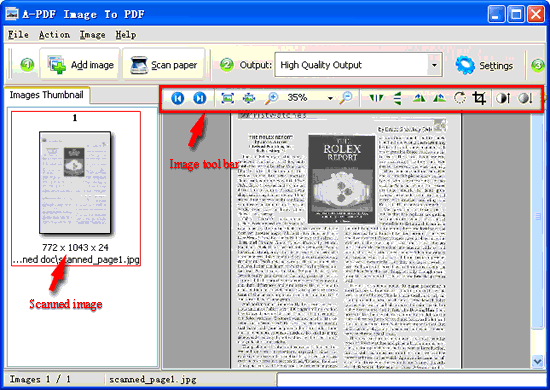Flip image vertically
This screenshot has width=550, height=390.
point(397,98)
